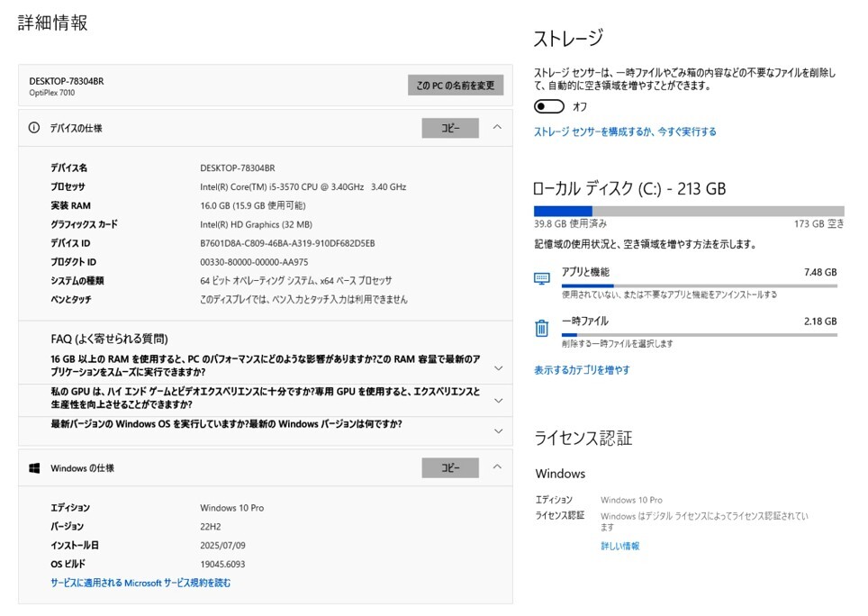Click the trash can icon for 一時ファイル
The image size is (868, 616).
tap(542, 328)
